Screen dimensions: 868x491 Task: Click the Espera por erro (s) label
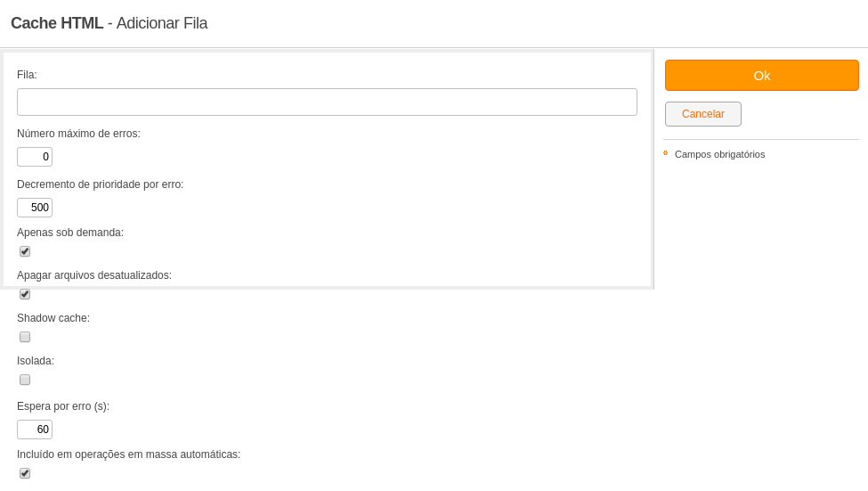click(x=63, y=406)
